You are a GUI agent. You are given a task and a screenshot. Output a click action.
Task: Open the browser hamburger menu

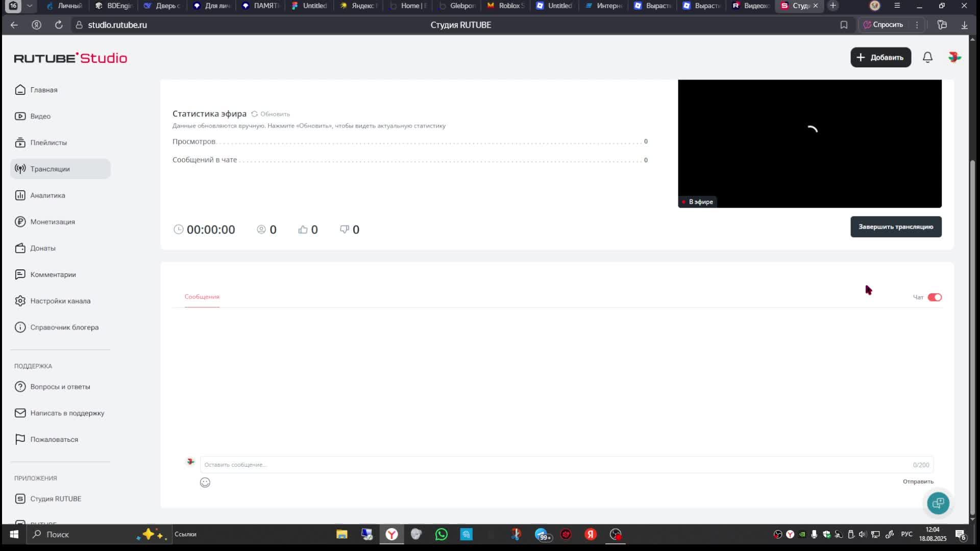(x=897, y=6)
